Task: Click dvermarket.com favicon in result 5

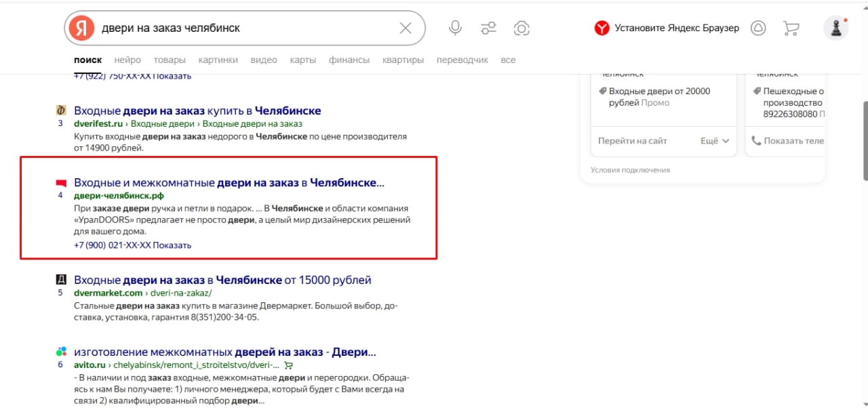Action: [x=60, y=280]
